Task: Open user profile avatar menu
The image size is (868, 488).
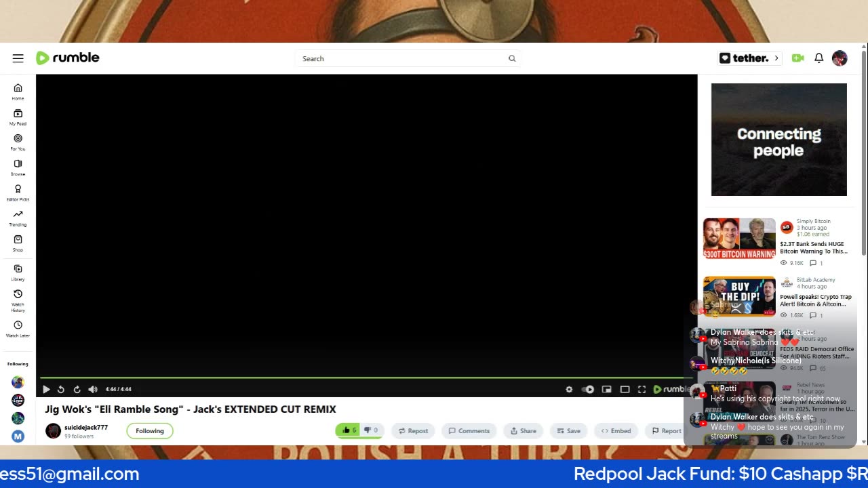Action: [840, 58]
